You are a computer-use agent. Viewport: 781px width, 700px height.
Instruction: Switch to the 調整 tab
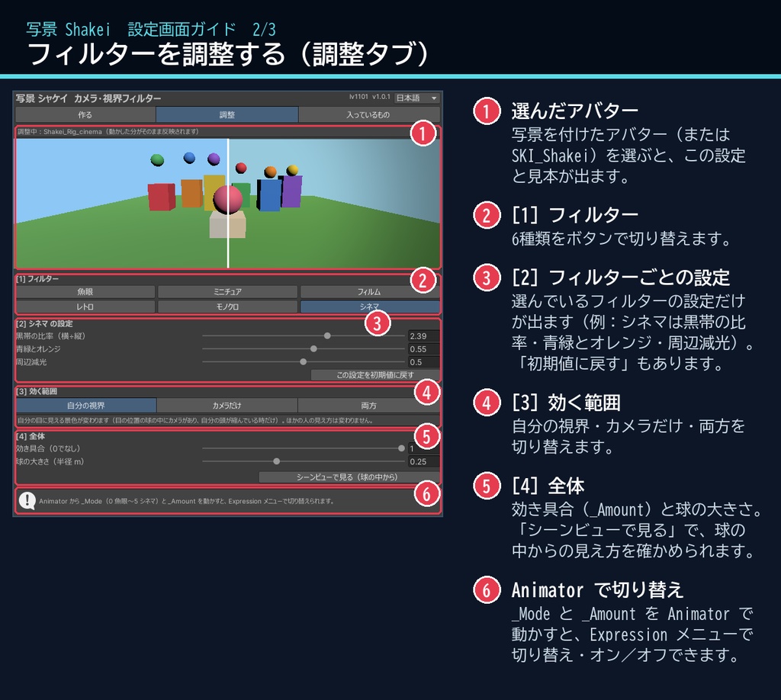pyautogui.click(x=227, y=114)
